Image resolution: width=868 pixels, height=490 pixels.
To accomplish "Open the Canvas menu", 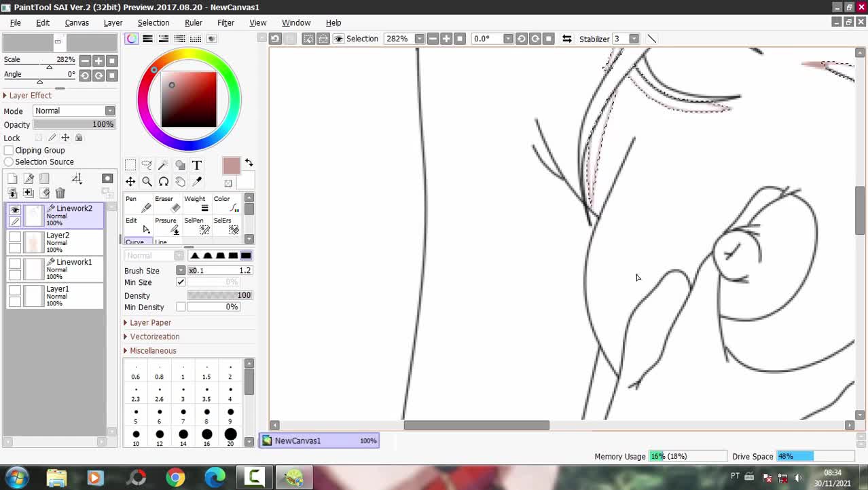I will coord(77,22).
